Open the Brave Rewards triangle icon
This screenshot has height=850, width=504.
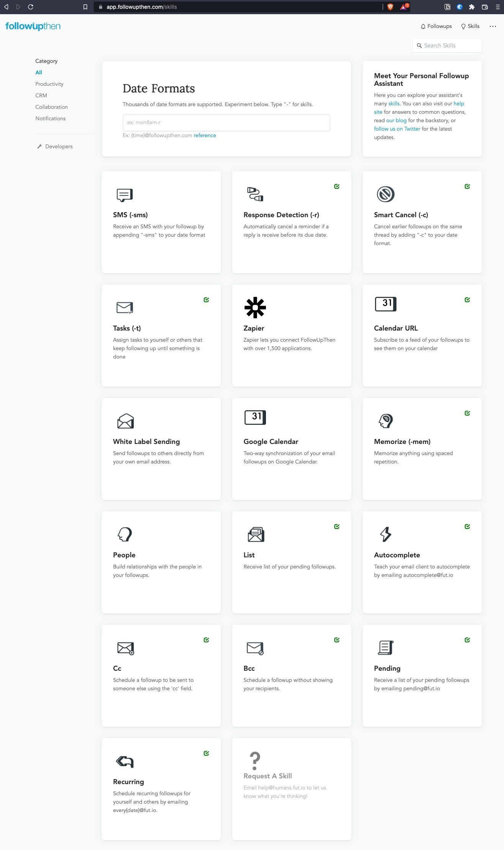click(404, 7)
